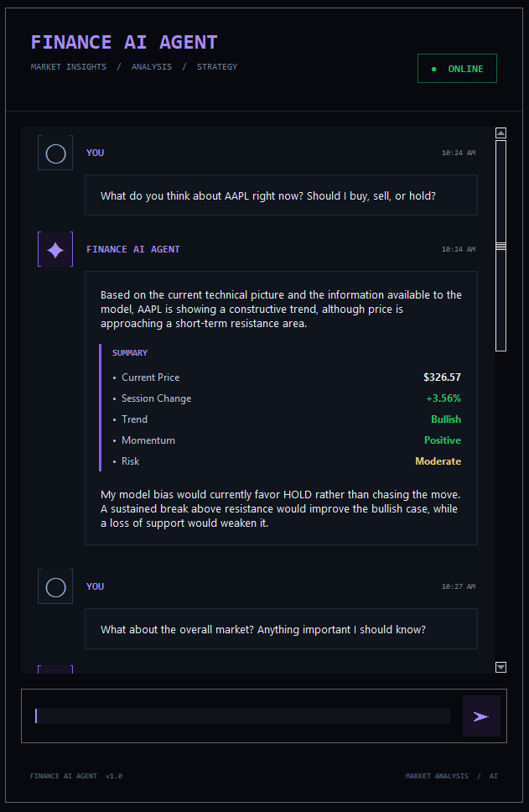
Task: Click the scrollbar down arrow
Action: tap(500, 667)
